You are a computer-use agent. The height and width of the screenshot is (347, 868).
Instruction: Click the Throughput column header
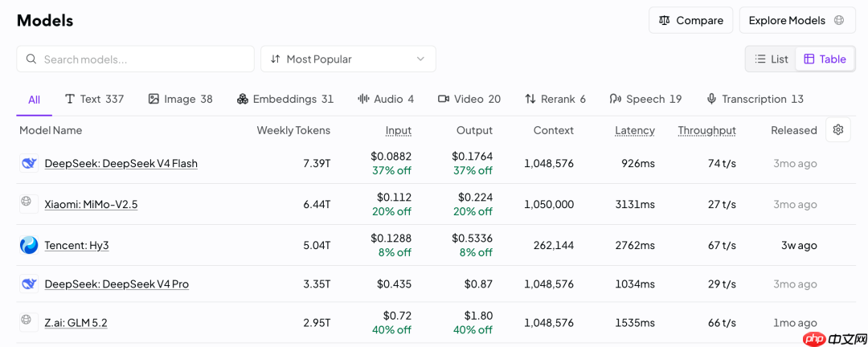pos(707,130)
